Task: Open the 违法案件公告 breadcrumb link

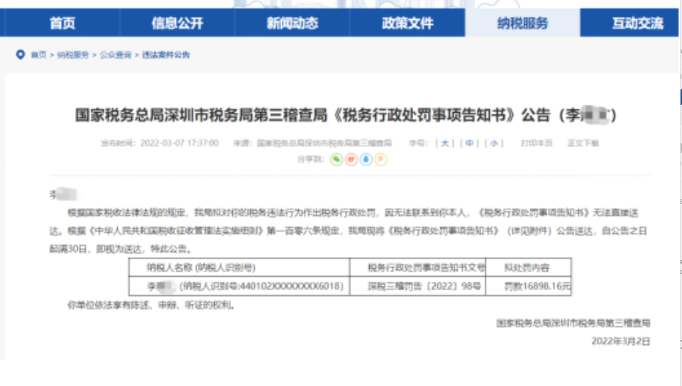Action: tap(166, 55)
